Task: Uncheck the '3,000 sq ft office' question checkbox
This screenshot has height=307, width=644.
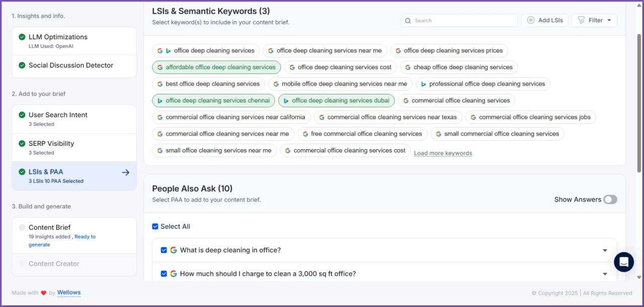Action: pos(164,274)
